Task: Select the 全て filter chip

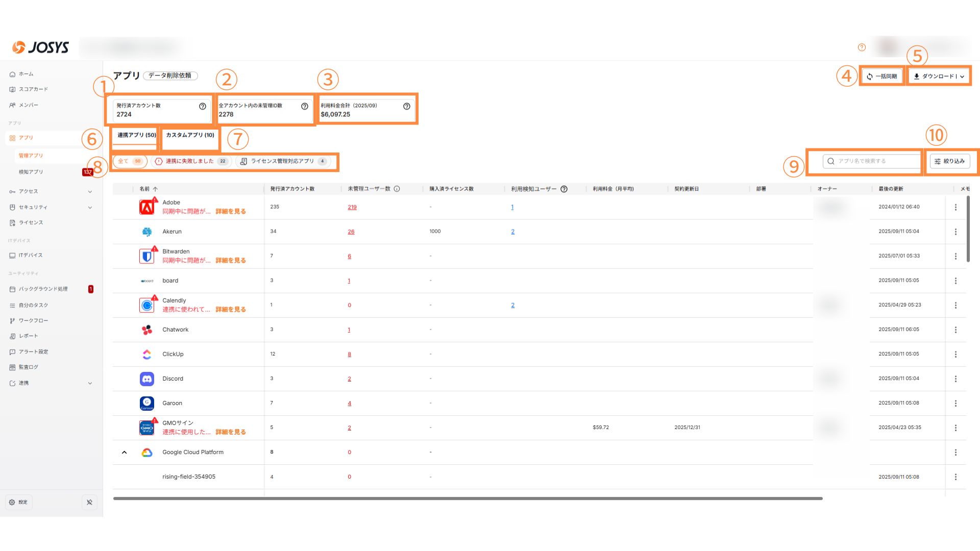Action: [x=130, y=161]
